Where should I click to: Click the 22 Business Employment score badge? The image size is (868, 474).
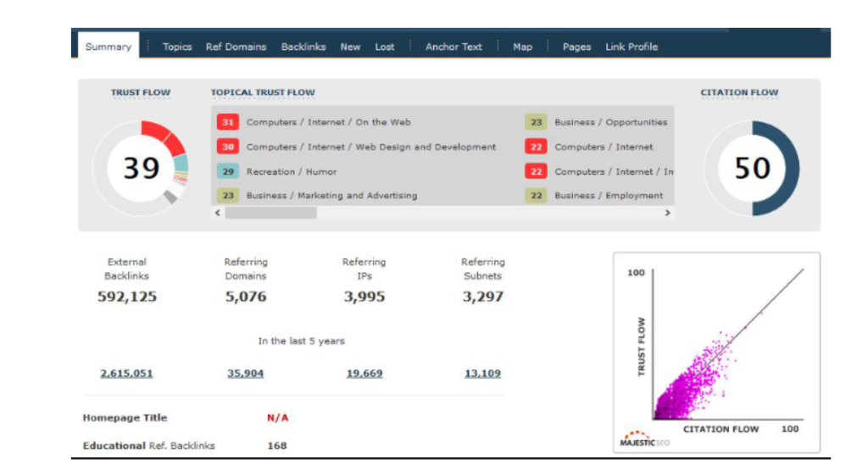536,196
